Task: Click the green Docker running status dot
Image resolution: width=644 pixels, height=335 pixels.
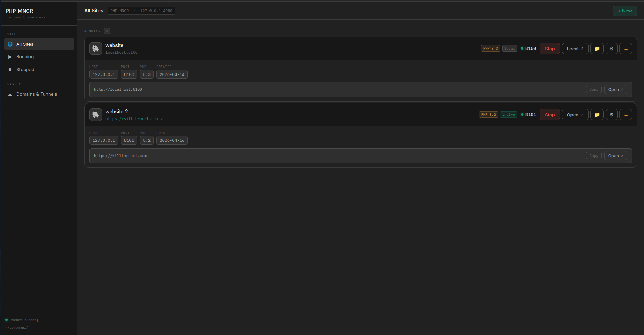Action: coord(7,320)
